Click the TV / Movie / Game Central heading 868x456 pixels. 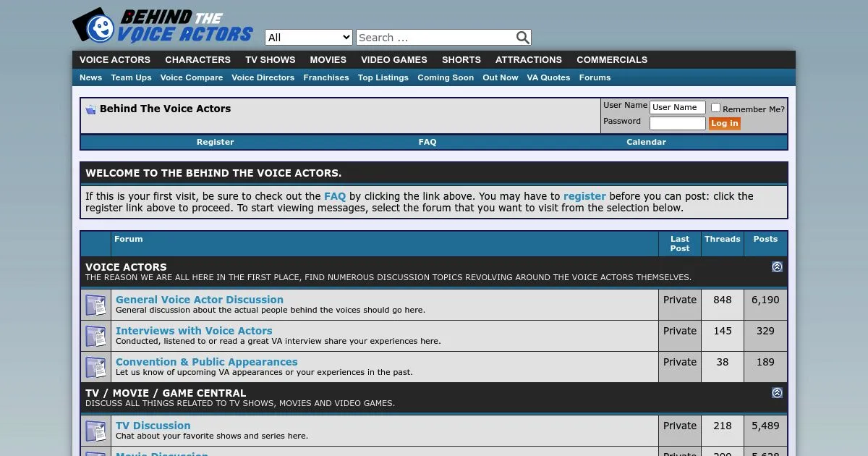[166, 393]
